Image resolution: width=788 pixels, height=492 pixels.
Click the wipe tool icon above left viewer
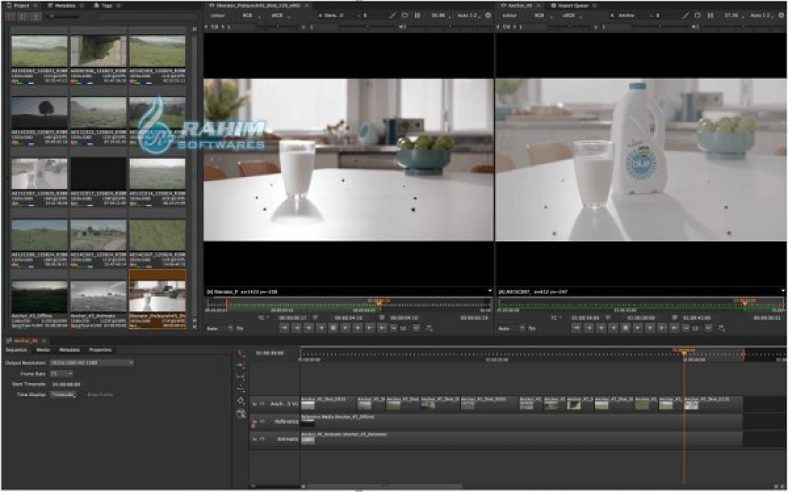pyautogui.click(x=393, y=16)
